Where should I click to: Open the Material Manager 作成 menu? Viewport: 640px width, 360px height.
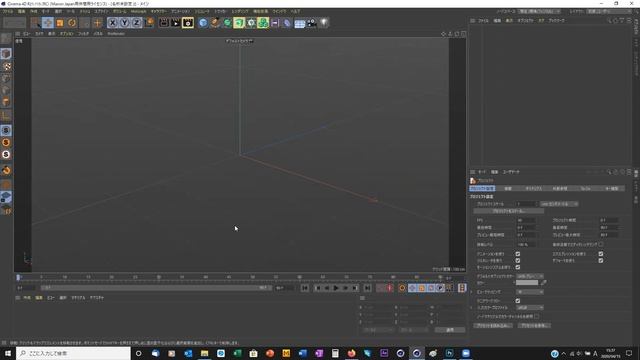(27, 298)
